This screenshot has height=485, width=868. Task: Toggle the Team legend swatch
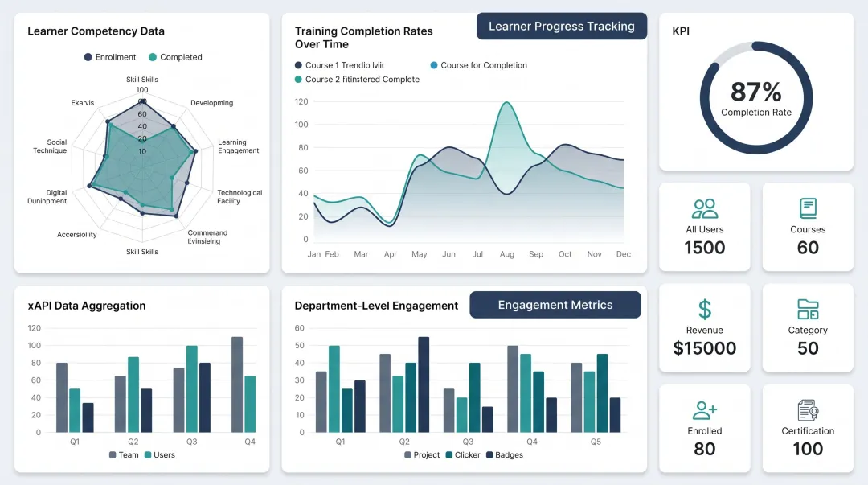(x=113, y=455)
